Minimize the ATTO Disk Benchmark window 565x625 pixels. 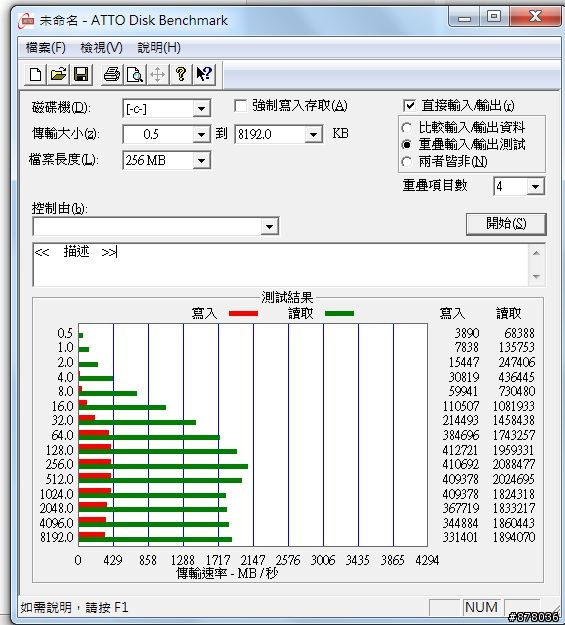(465, 17)
